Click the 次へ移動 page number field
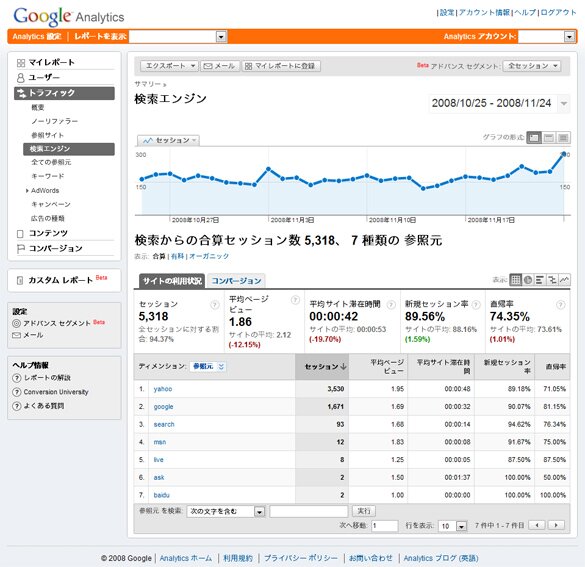The image size is (585, 567). pos(384,526)
